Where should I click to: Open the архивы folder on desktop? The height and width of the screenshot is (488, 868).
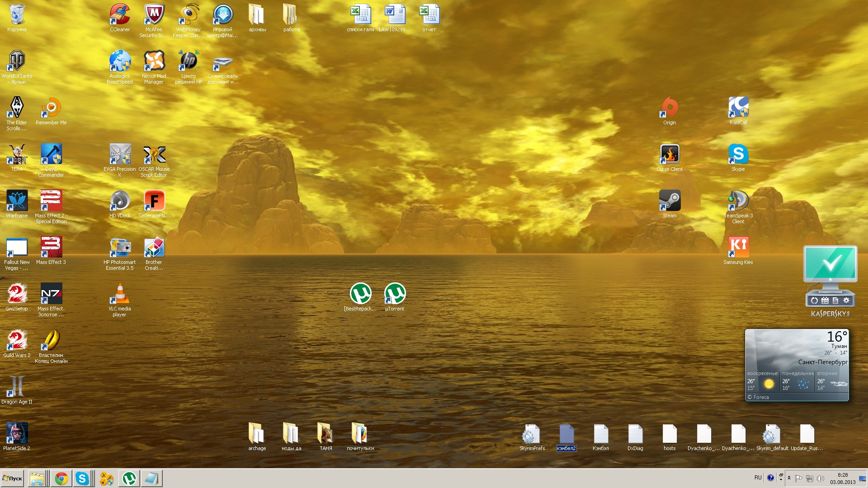(x=257, y=15)
